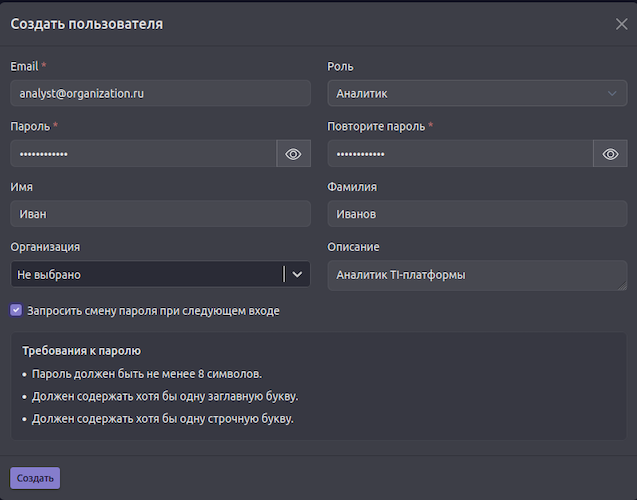Screen dimensions: 637x500
Task: Close the Создать пользователя dialog
Action: 621,24
